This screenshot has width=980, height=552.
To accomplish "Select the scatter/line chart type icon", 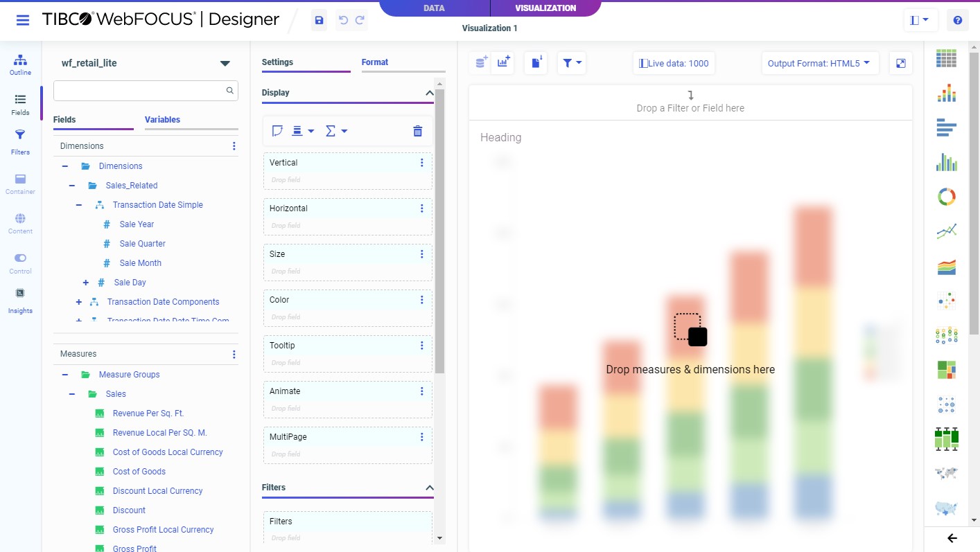I will (x=947, y=231).
